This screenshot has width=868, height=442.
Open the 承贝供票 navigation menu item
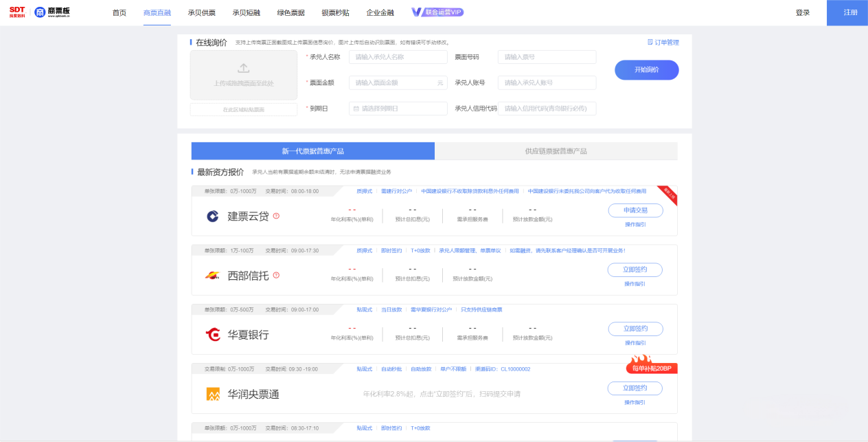201,12
